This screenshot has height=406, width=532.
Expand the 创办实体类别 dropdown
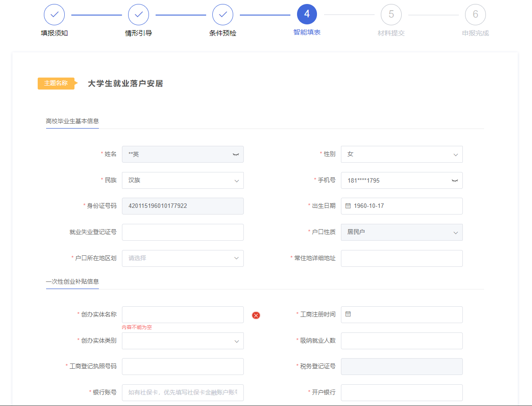[x=183, y=341]
